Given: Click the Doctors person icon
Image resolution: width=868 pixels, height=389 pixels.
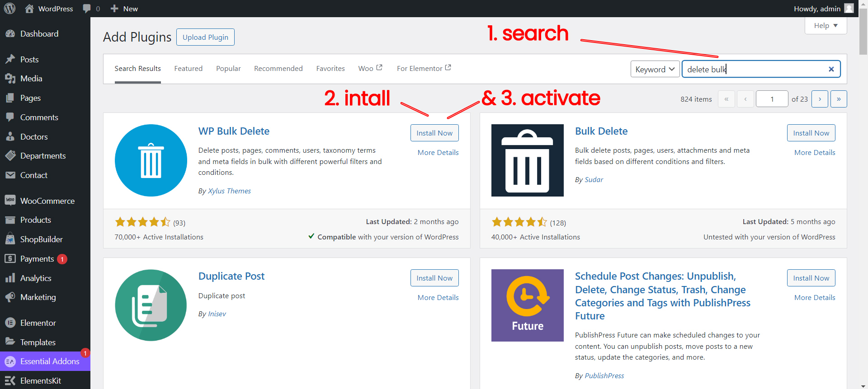Looking at the screenshot, I should [10, 137].
